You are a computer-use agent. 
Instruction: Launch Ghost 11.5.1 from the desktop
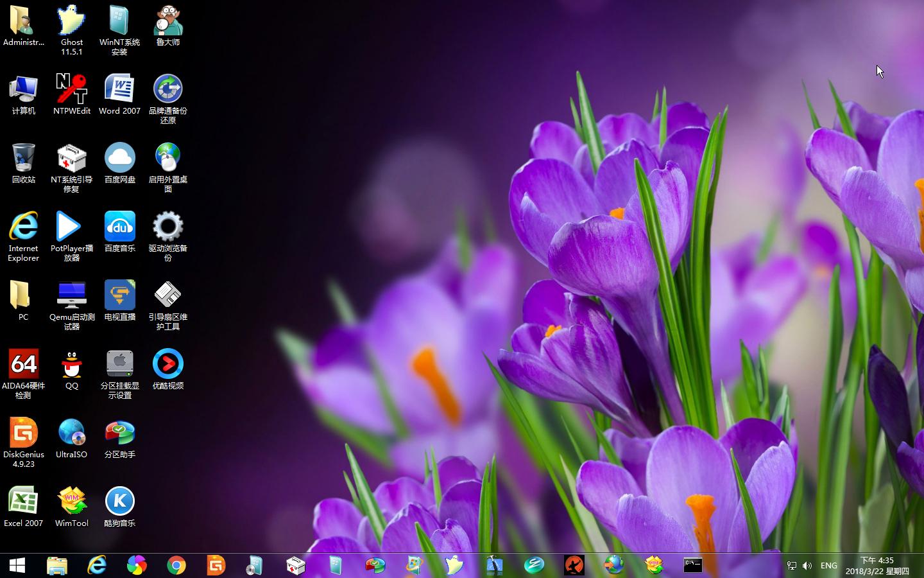pos(72,30)
